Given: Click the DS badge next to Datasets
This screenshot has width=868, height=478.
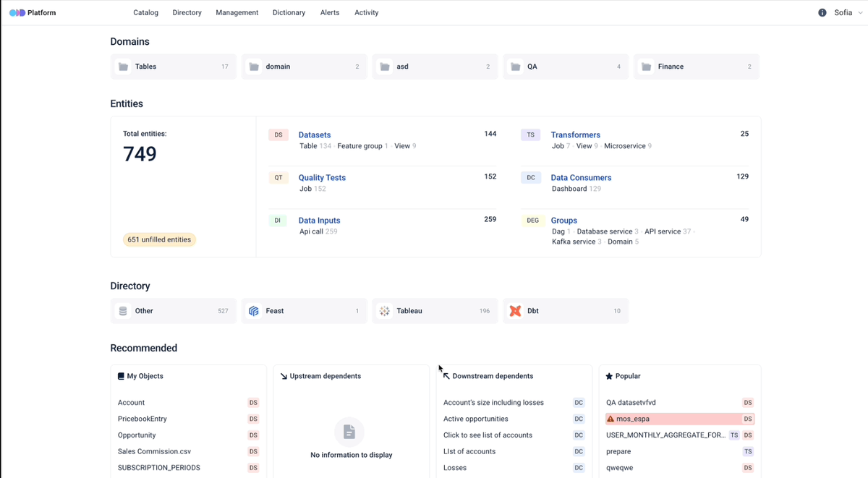Looking at the screenshot, I should (278, 135).
